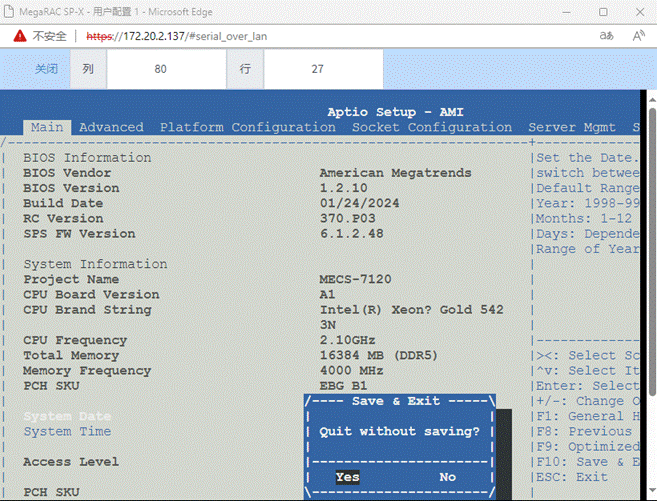Click the read aloud icon
Viewport: 657px width, 501px height.
coord(638,36)
